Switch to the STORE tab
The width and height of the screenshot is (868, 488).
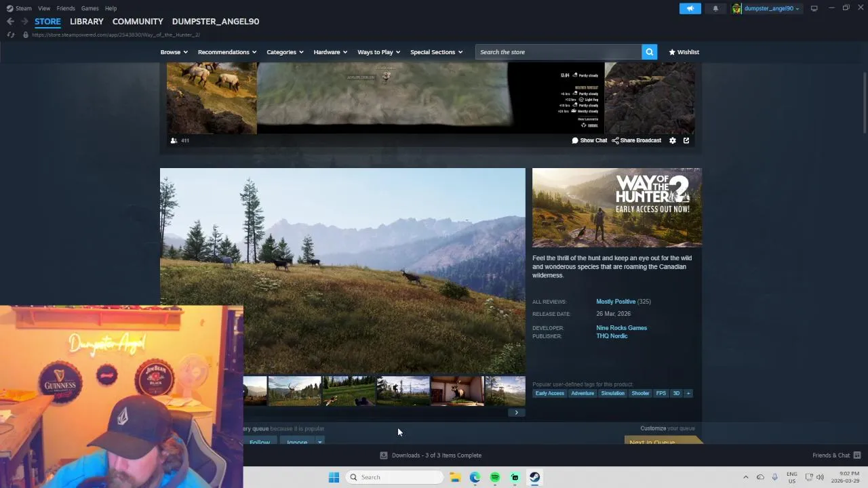47,22
